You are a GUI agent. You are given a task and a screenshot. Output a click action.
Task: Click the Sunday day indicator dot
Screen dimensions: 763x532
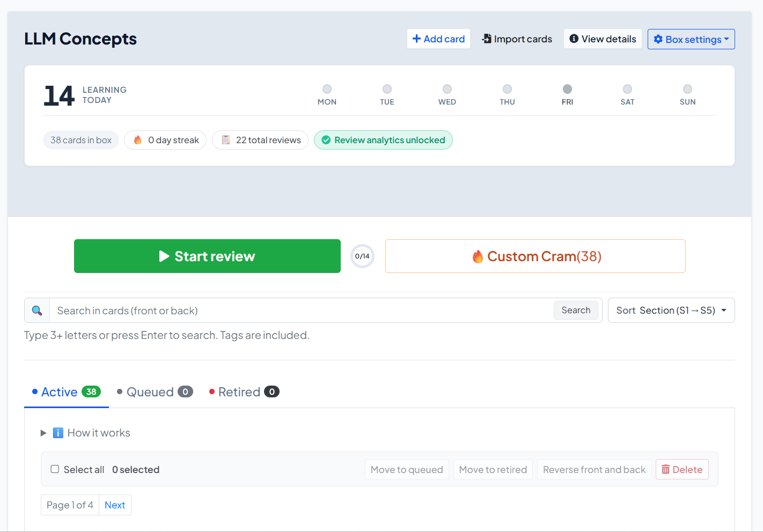687,89
